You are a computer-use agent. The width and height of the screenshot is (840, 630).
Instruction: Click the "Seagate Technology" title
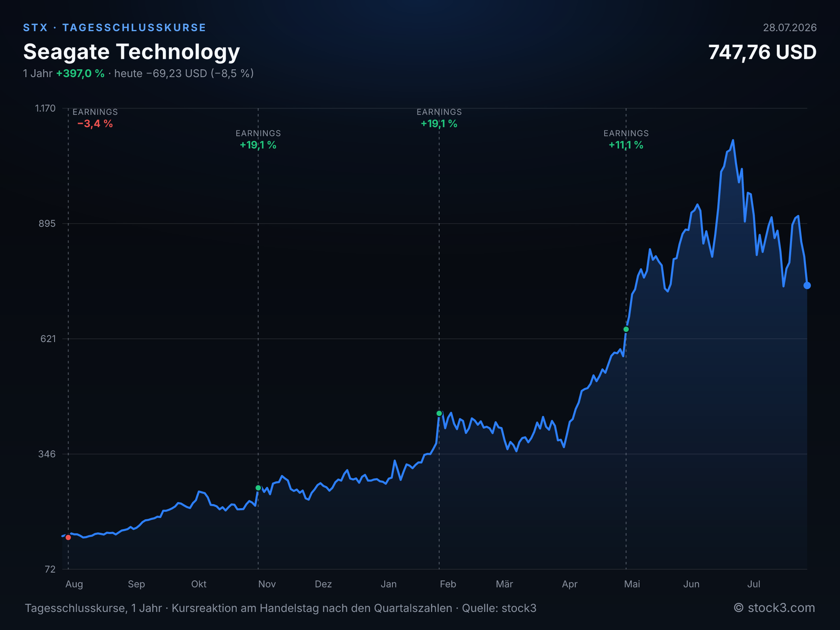point(131,51)
